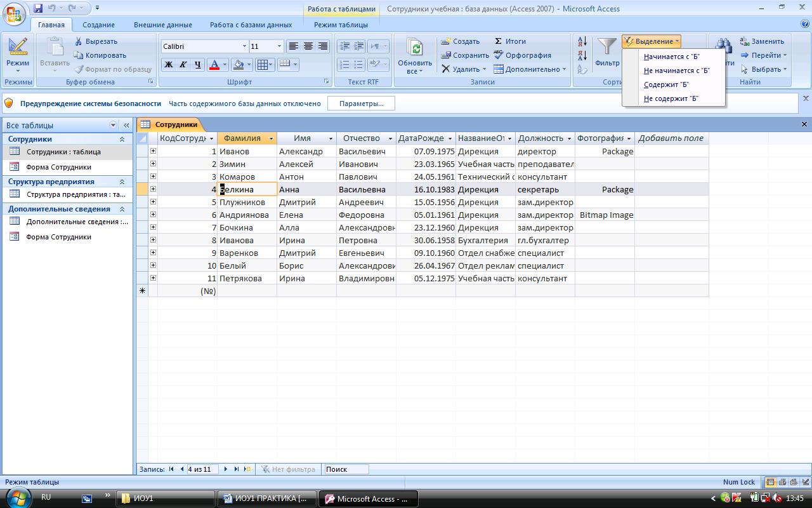Open the Фамилия column filter arrow
Screen dimensions: 812x508
(272, 138)
